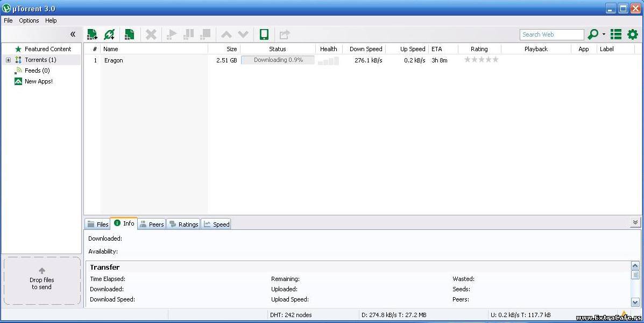Click the Drop files to send area
Screen dimensions: 644x323
point(42,281)
